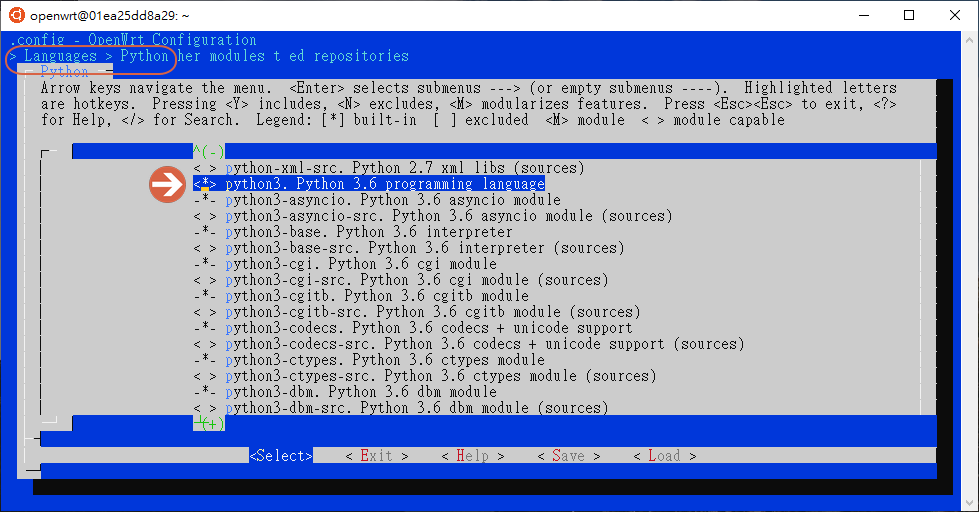Click the scroll-down indicator (+)

[x=209, y=423]
